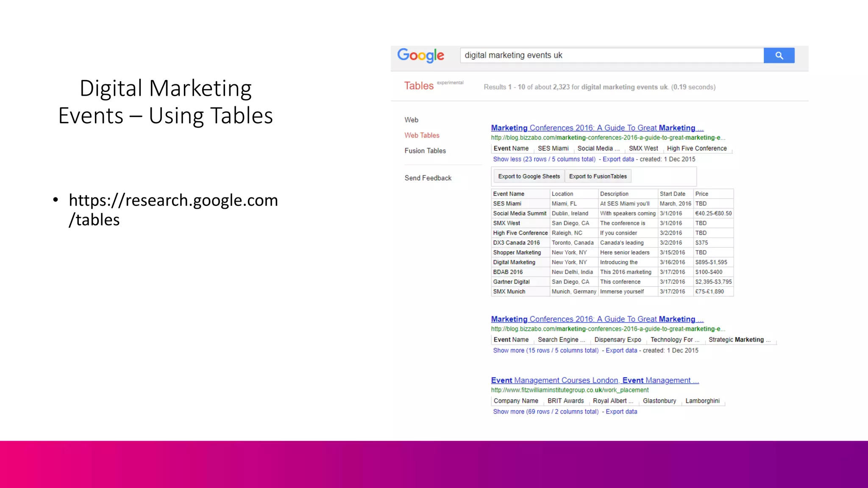Open the Web sidebar item
868x488 pixels.
point(411,120)
